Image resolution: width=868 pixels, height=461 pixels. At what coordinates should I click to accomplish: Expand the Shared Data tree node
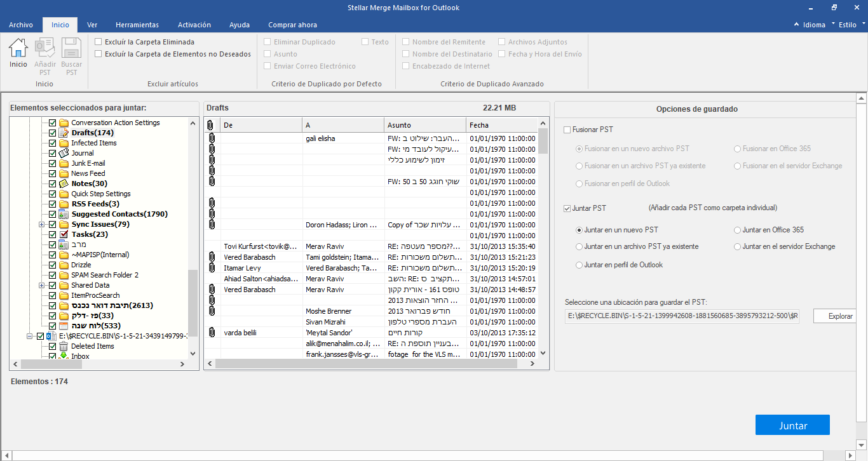[41, 285]
